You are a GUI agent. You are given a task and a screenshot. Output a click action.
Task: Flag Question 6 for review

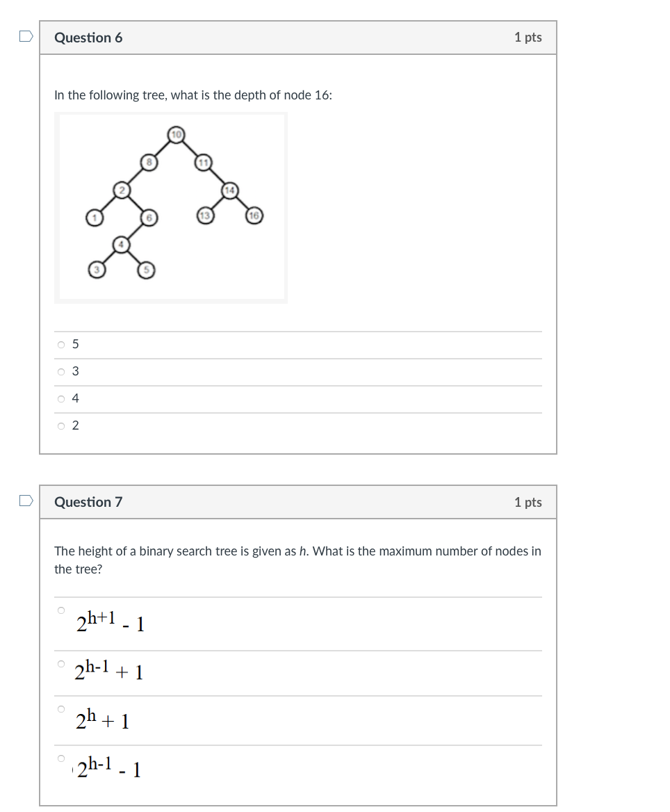point(25,36)
